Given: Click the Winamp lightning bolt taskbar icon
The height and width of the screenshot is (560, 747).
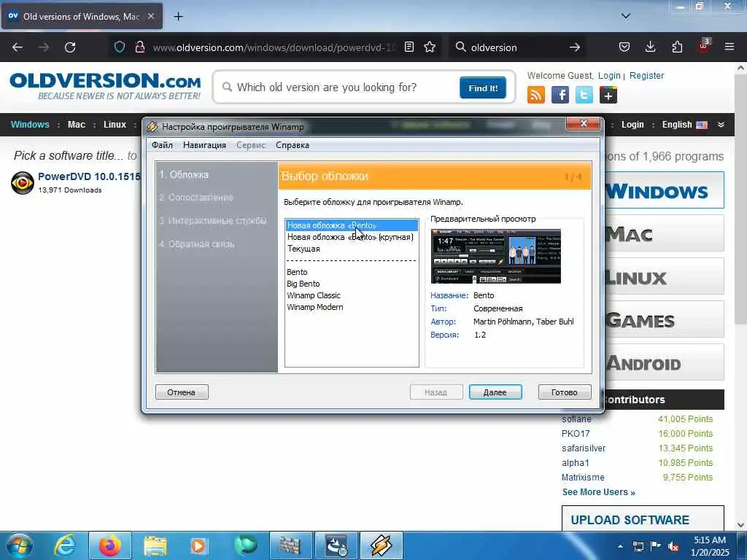Looking at the screenshot, I should click(381, 545).
